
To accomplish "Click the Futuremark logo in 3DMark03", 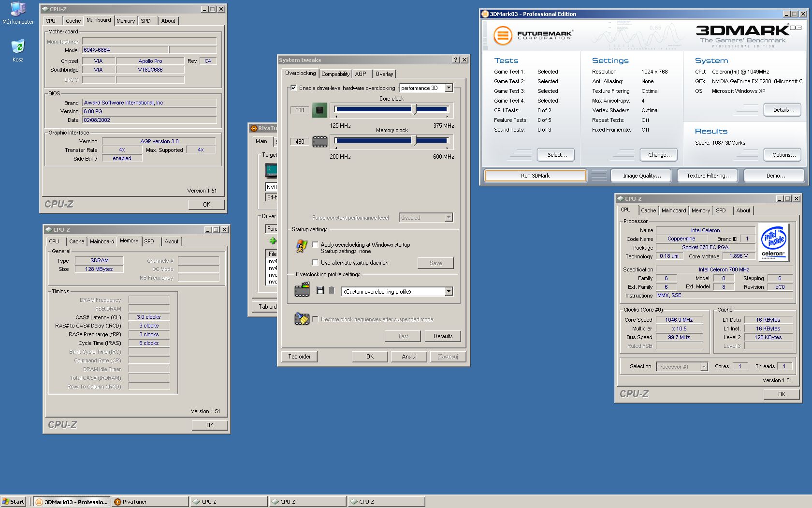I will (533, 36).
